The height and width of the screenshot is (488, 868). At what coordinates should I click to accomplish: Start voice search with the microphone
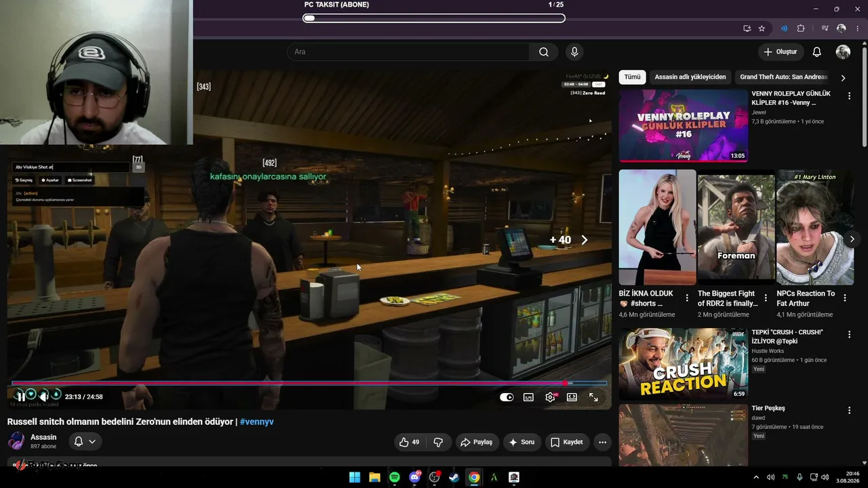tap(574, 52)
